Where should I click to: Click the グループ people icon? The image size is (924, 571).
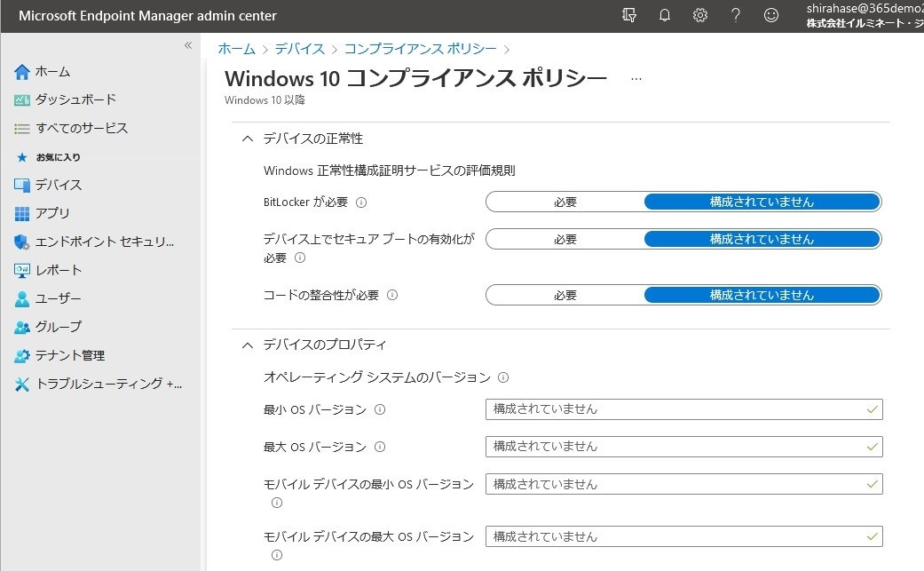tap(22, 327)
